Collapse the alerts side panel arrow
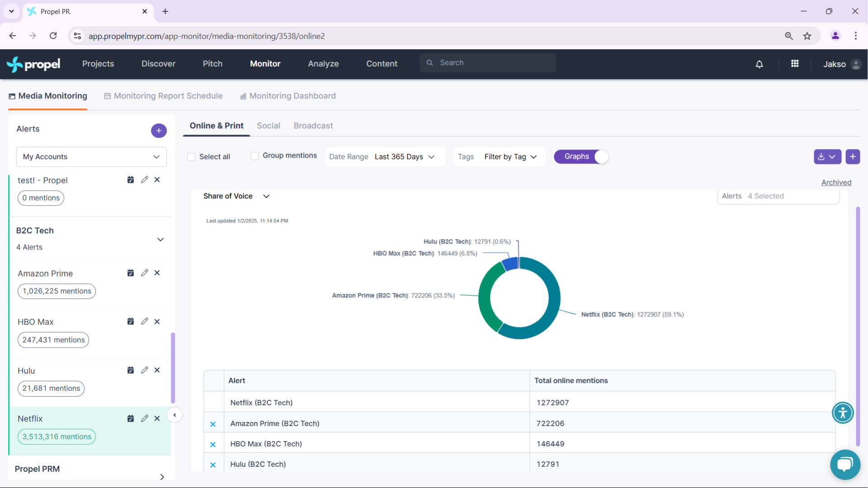The image size is (868, 488). pyautogui.click(x=175, y=415)
